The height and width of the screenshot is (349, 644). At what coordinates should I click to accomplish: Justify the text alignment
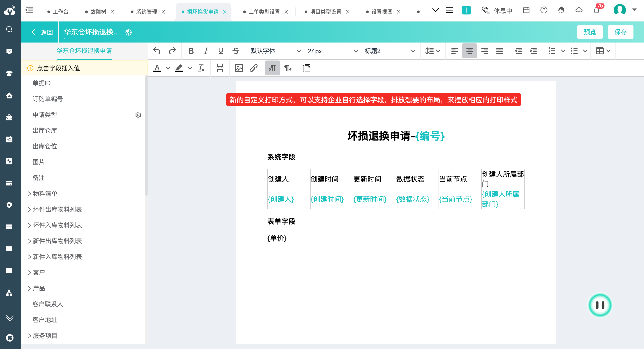pos(500,51)
